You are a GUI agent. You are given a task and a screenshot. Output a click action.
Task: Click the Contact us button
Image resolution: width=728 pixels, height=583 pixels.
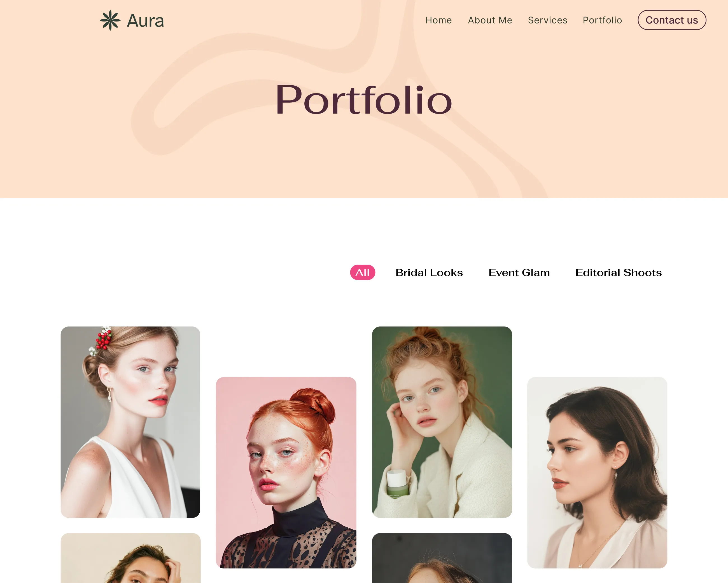pos(672,20)
